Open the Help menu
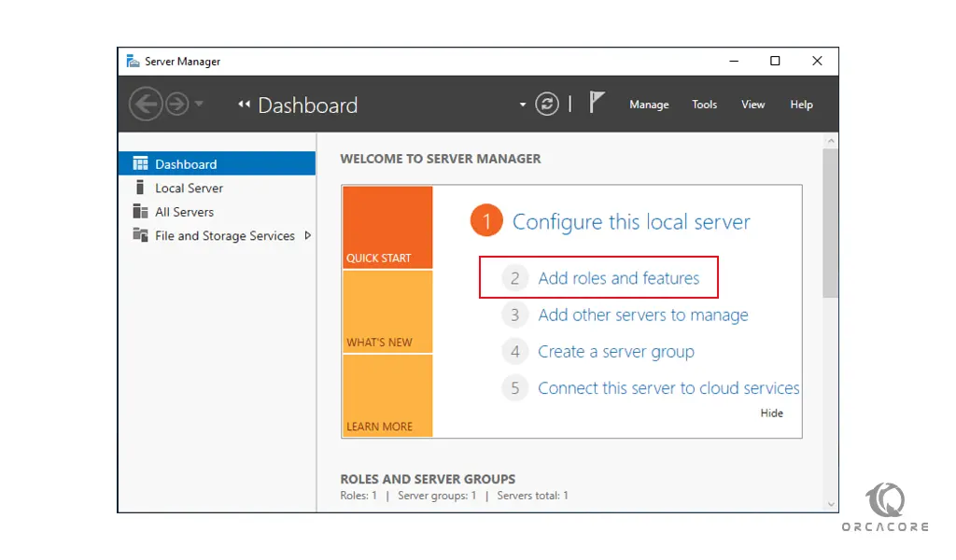The height and width of the screenshot is (560, 956). 801,105
